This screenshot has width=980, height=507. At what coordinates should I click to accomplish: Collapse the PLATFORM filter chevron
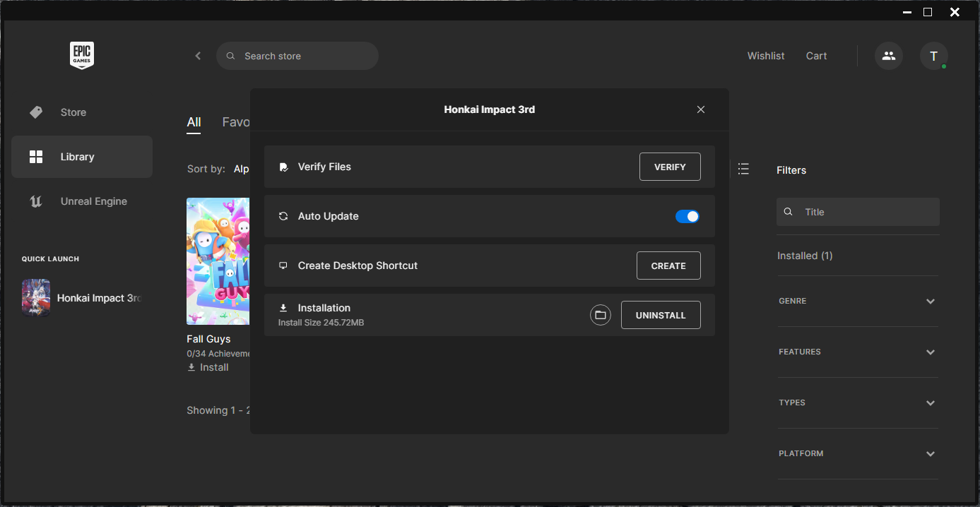[930, 453]
